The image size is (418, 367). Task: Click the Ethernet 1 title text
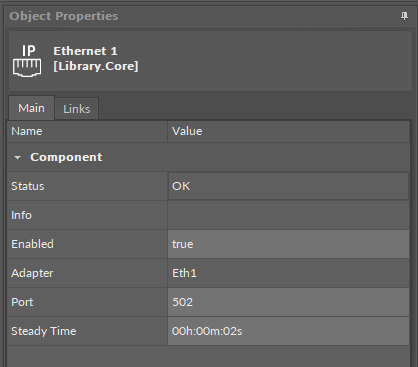pos(85,51)
